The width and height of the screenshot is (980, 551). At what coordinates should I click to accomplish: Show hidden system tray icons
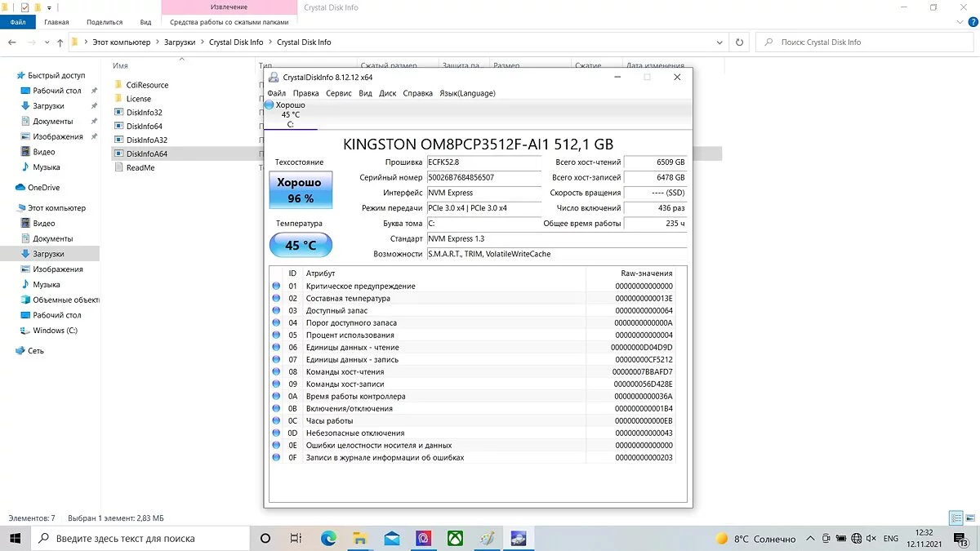[x=808, y=539]
